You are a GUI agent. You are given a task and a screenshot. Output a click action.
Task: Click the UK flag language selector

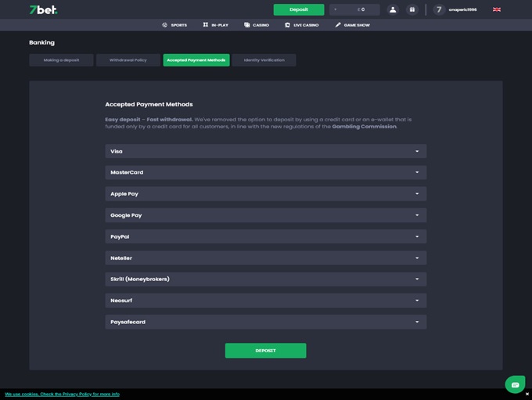[x=497, y=9]
